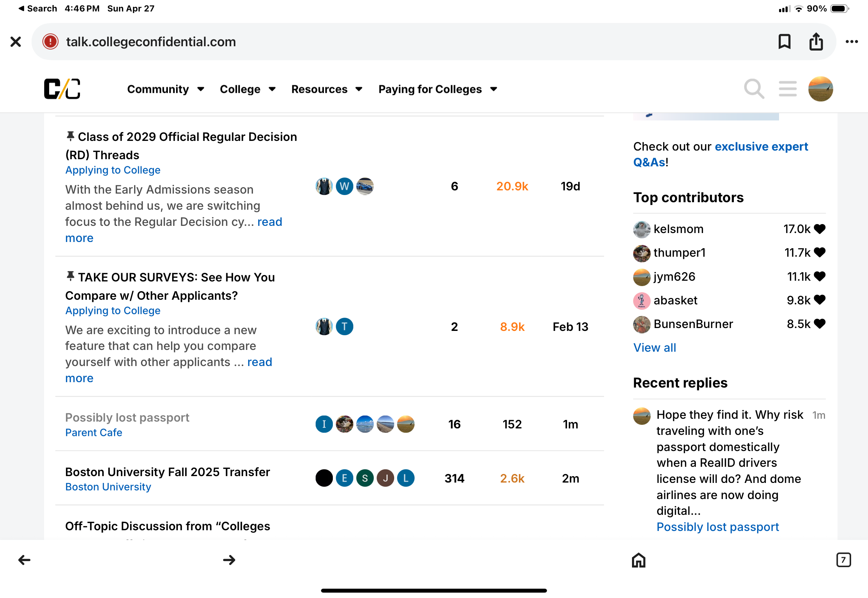Go to browser home icon
The image size is (868, 598).
click(639, 560)
